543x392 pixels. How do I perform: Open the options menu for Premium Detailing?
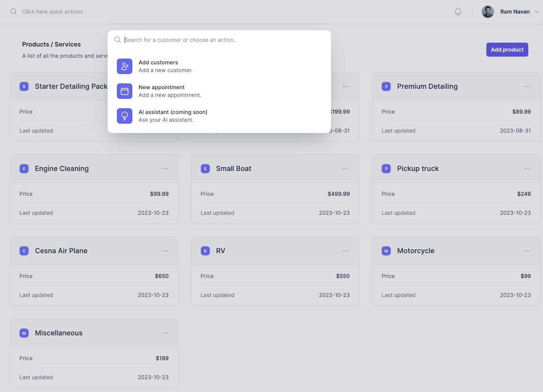click(527, 86)
